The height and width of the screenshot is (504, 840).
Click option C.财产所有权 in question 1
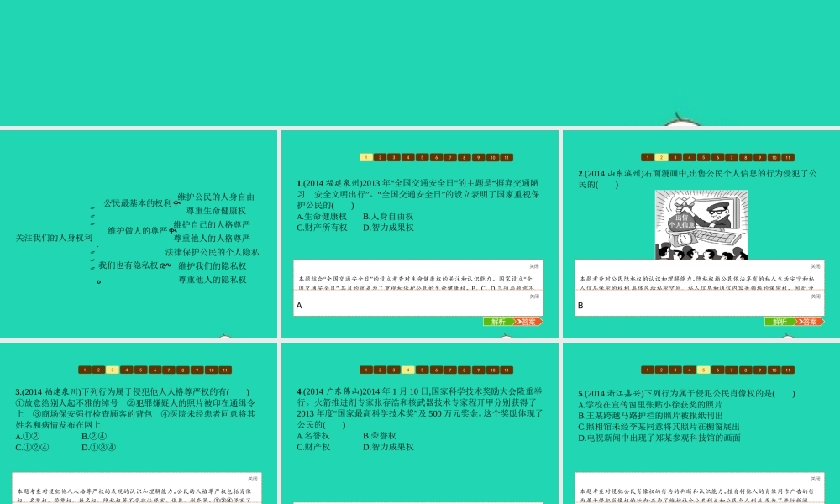coord(322,228)
